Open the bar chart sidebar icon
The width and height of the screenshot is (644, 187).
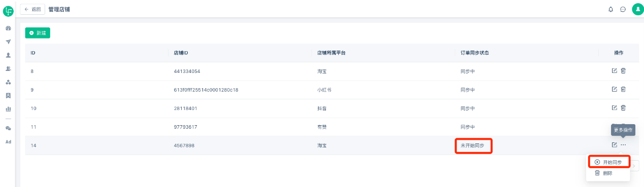click(x=8, y=109)
